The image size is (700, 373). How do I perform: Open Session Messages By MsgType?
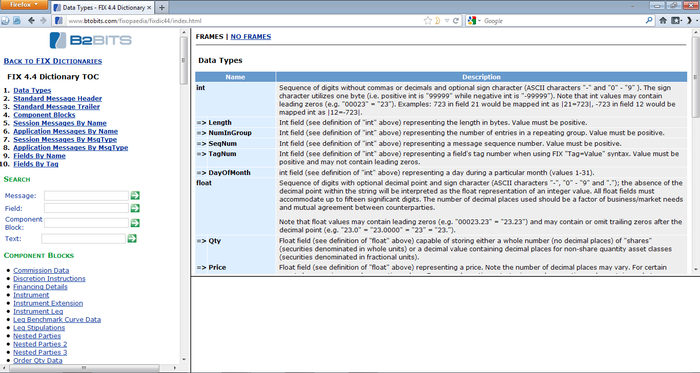(x=65, y=139)
